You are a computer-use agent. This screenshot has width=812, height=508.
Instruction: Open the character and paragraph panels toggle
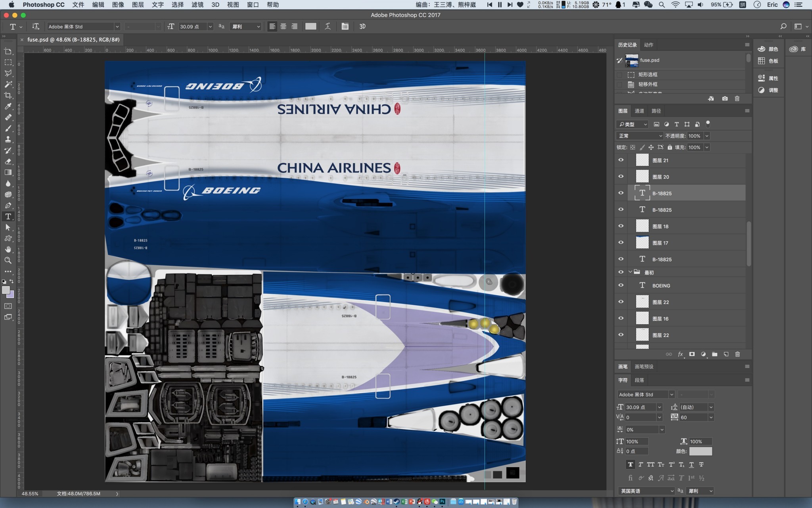[x=345, y=27]
